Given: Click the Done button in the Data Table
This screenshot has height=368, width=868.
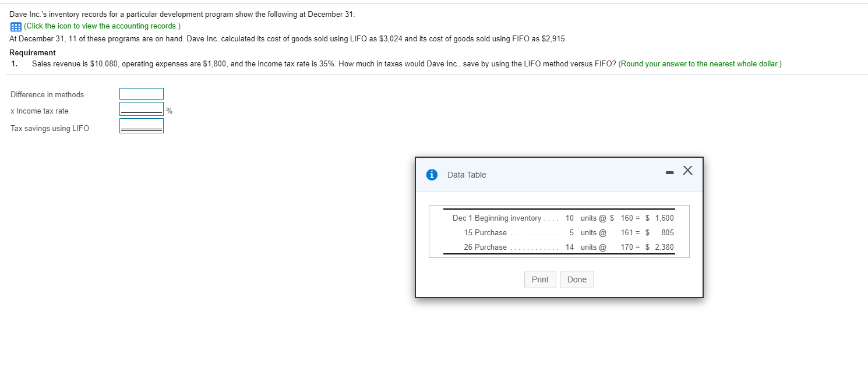Looking at the screenshot, I should tap(576, 279).
